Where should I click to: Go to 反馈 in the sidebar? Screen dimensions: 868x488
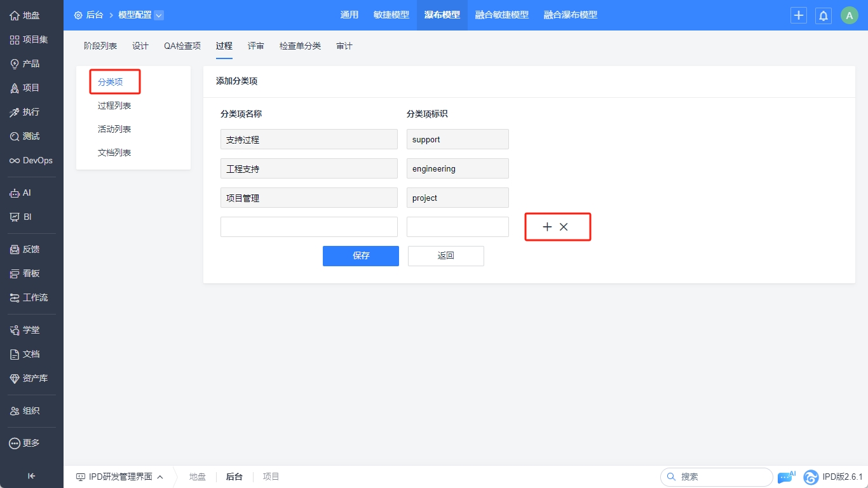25,249
